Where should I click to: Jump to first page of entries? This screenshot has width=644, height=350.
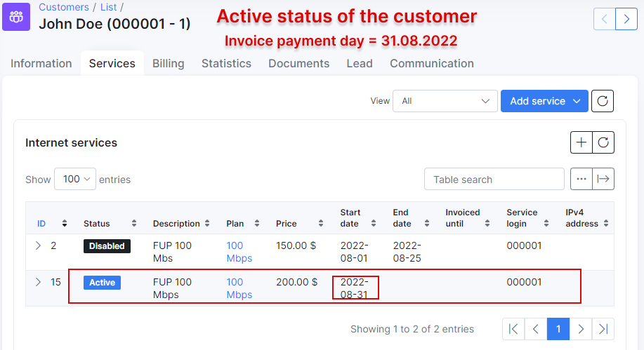(x=513, y=329)
